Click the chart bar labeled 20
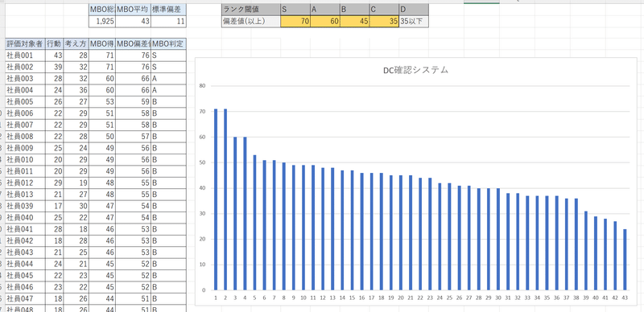This screenshot has width=644, height=312. (401, 232)
